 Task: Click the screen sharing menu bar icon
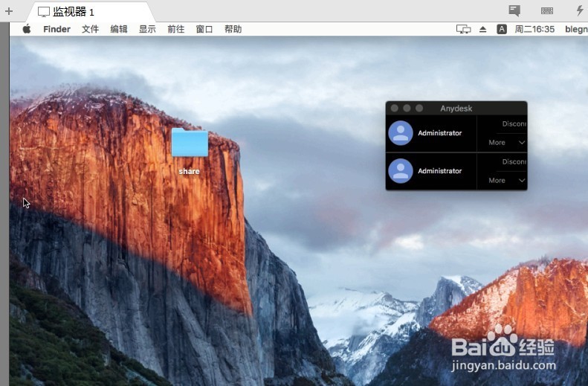click(x=464, y=29)
